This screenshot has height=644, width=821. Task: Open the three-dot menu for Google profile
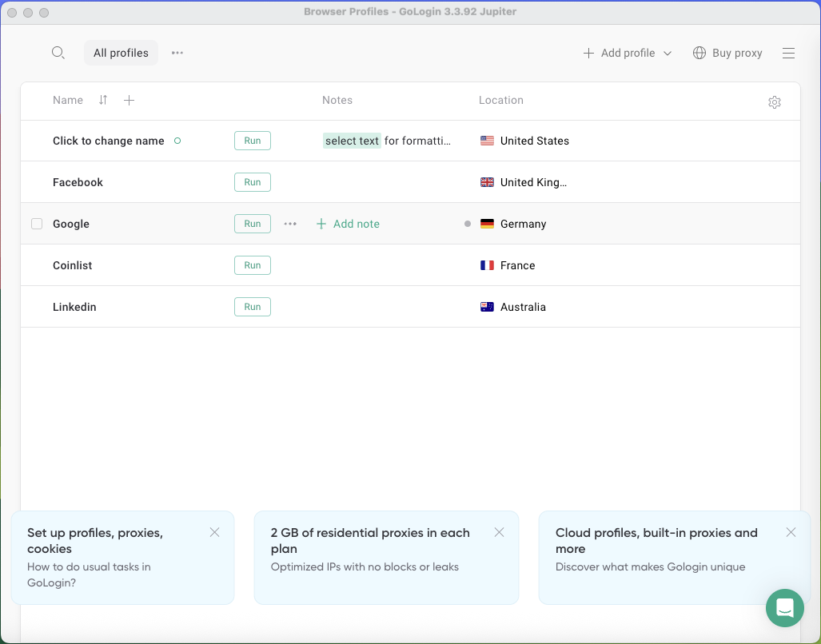tap(290, 224)
